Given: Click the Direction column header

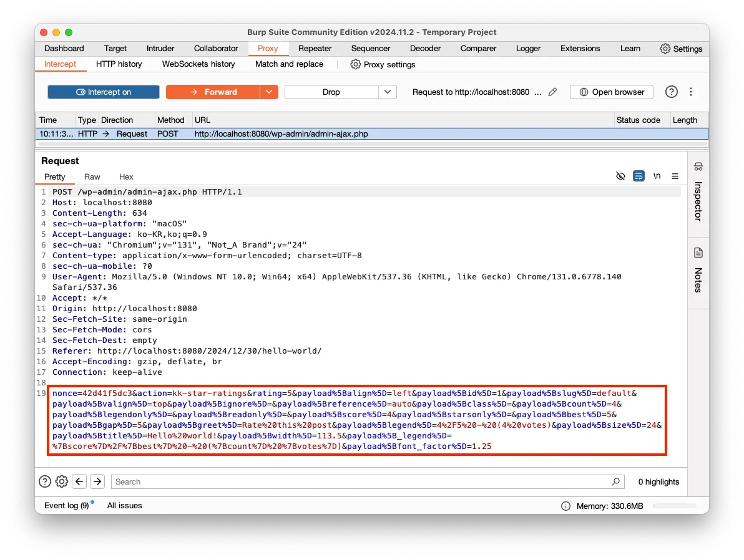Looking at the screenshot, I should 127,120.
